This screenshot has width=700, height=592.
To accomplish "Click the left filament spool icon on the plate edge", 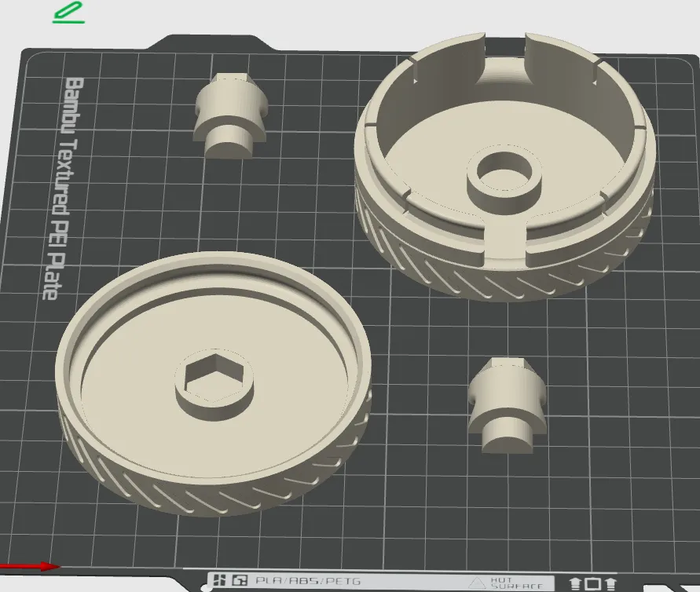I will 575,583.
